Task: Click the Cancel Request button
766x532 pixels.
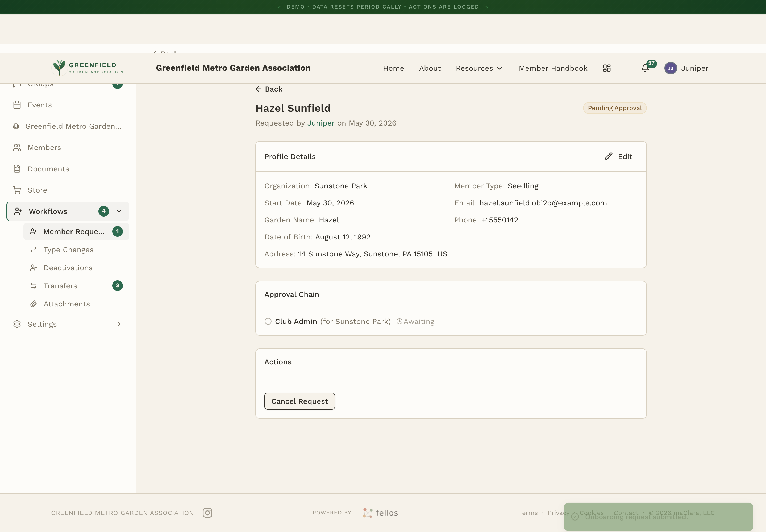Action: click(299, 401)
